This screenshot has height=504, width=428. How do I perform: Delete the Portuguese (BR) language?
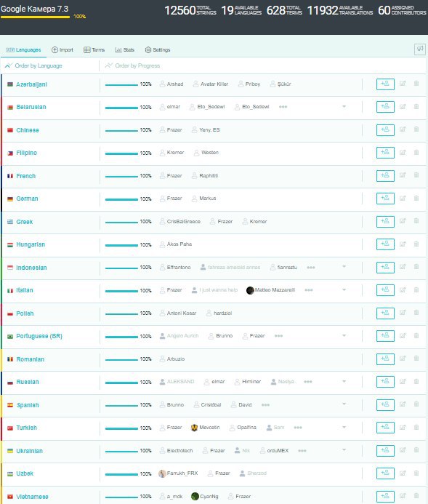pyautogui.click(x=416, y=335)
